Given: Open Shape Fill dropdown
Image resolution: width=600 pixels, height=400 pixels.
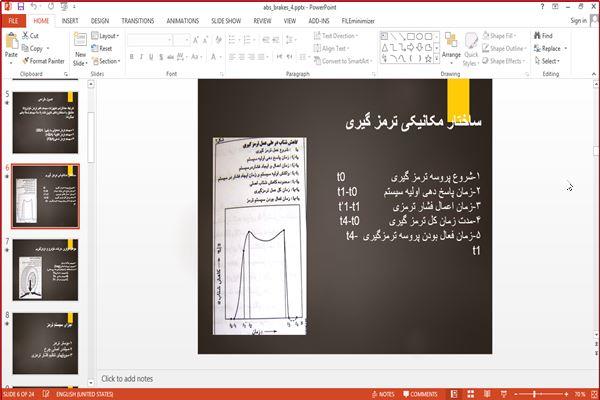Looking at the screenshot, I should click(x=500, y=36).
